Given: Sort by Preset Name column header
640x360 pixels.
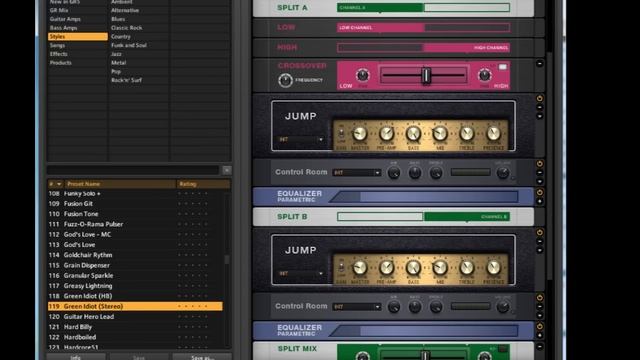Looking at the screenshot, I should (x=120, y=184).
